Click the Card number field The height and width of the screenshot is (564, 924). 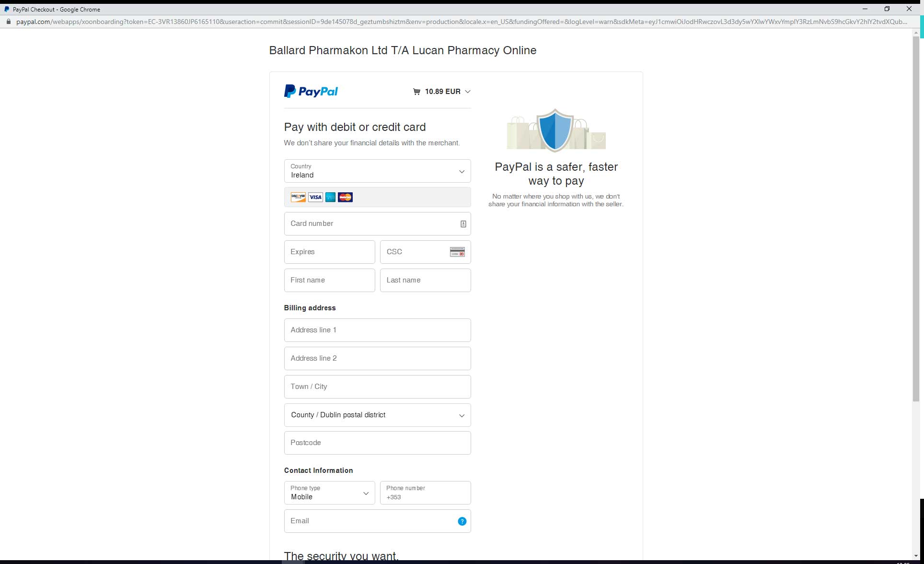pyautogui.click(x=369, y=224)
